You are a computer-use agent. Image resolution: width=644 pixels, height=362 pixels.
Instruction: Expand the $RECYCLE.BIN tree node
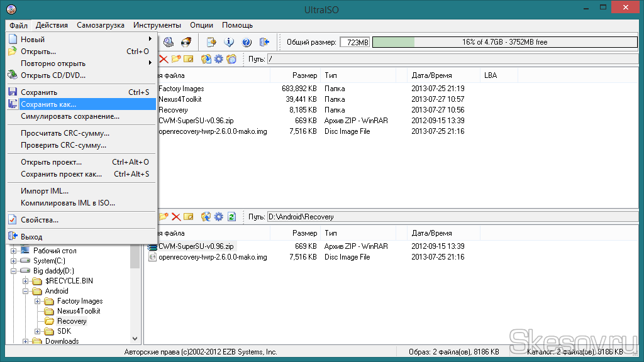pyautogui.click(x=25, y=281)
